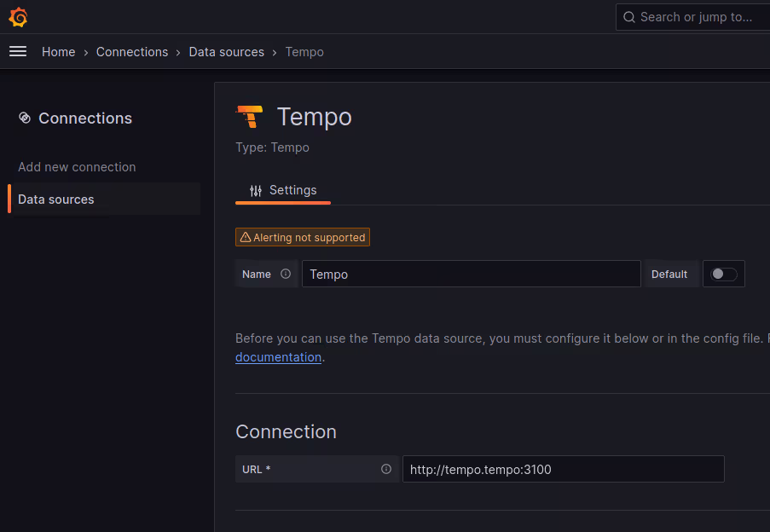
Task: Open the documentation link
Action: (278, 357)
